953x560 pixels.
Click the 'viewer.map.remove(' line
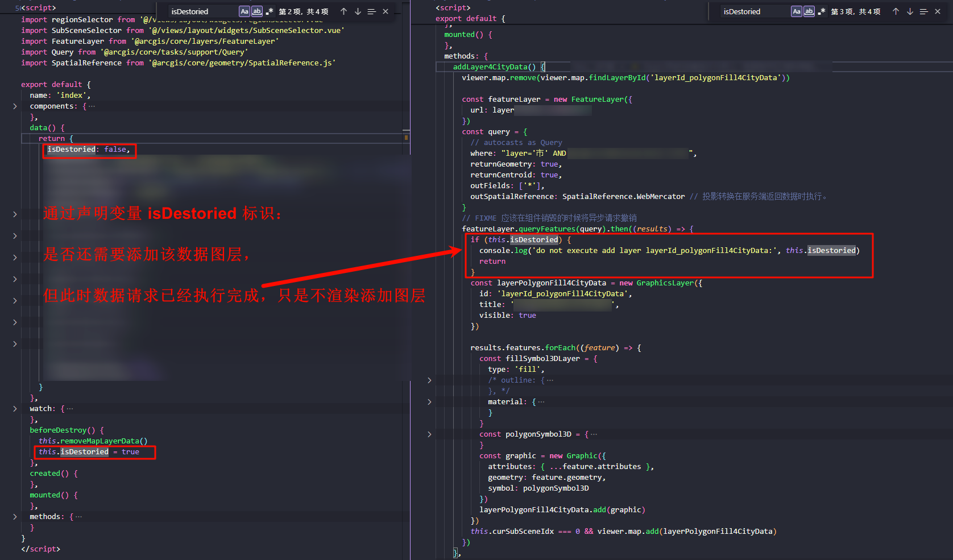point(625,78)
